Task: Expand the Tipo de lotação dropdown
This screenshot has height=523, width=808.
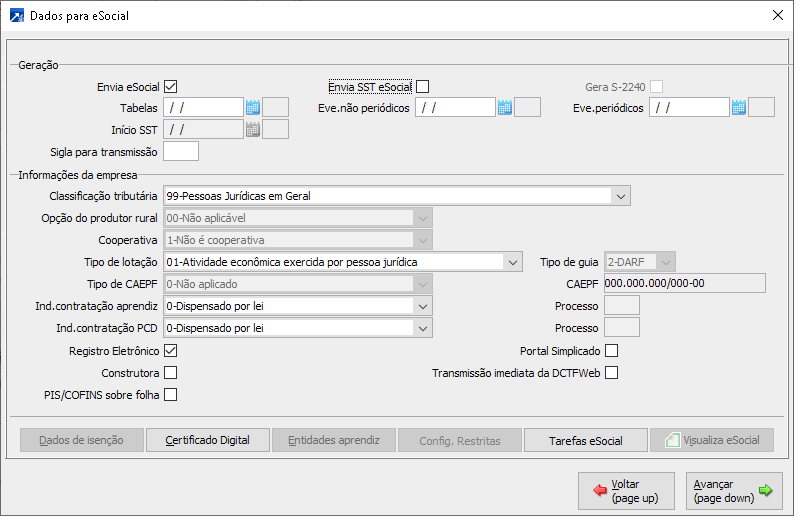Action: pos(513,262)
